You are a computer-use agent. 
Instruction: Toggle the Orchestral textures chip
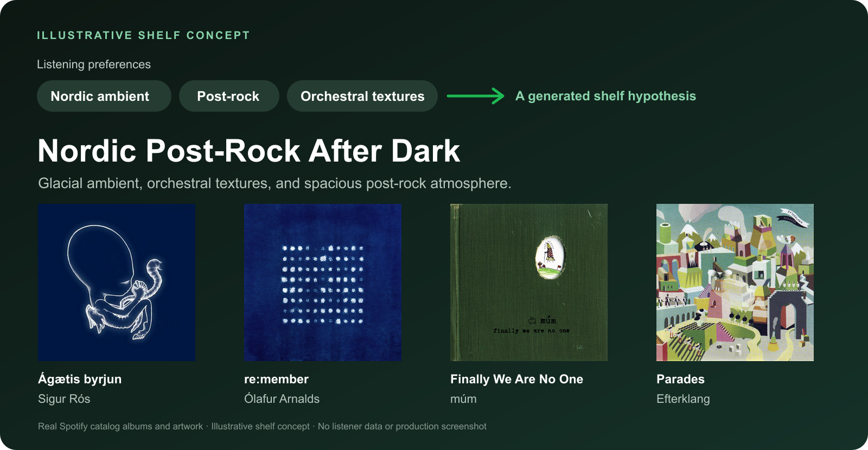(362, 96)
